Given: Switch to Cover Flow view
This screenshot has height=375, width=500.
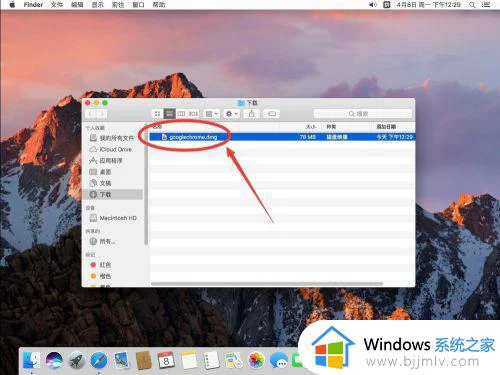Looking at the screenshot, I should pos(193,114).
